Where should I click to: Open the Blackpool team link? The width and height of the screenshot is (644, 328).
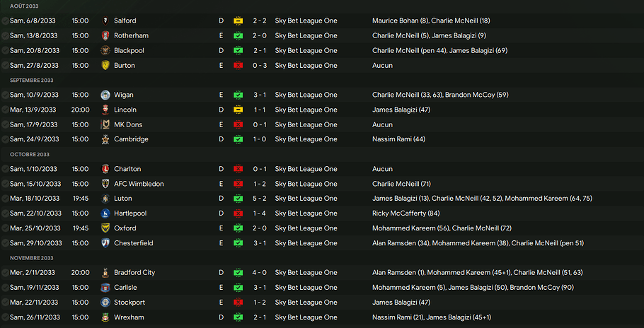tap(129, 51)
